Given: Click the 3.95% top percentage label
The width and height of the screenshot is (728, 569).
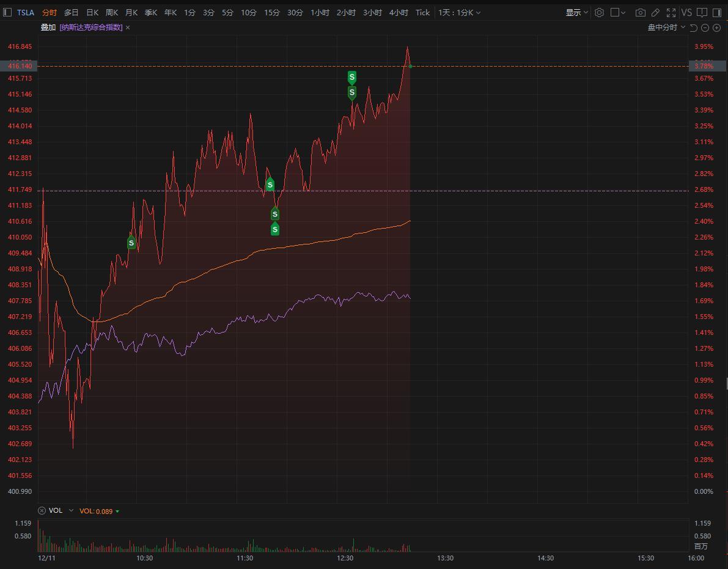Looking at the screenshot, I should 704,46.
